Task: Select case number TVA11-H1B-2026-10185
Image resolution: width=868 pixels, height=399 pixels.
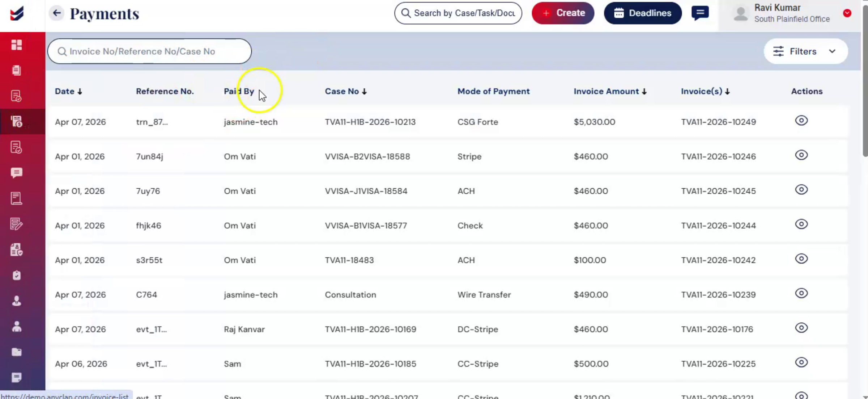Action: [x=370, y=364]
